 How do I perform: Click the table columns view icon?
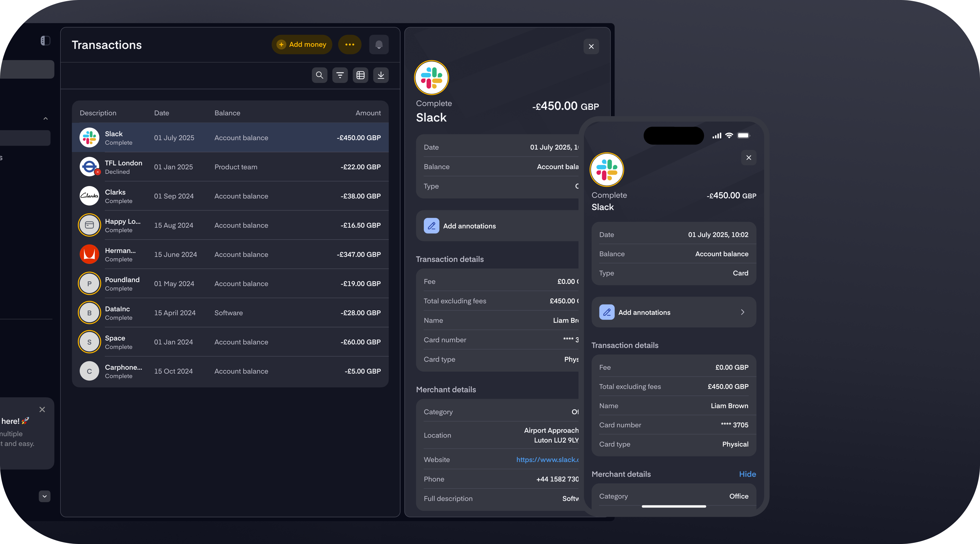click(360, 75)
